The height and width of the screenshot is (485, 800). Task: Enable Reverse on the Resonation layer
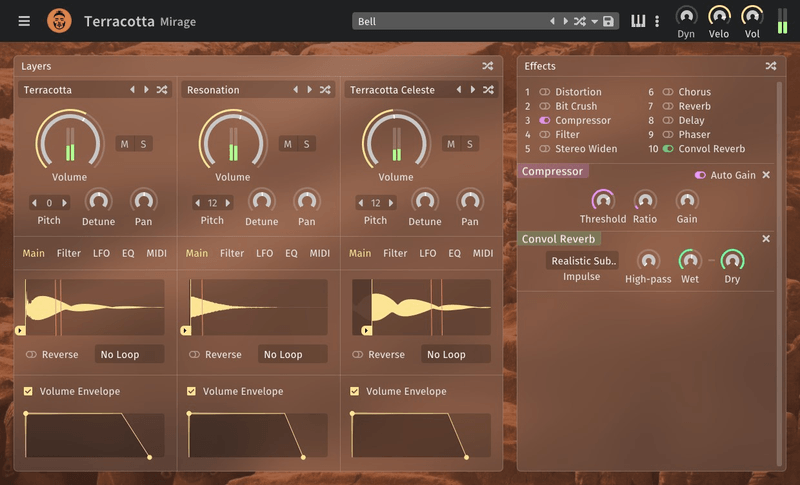(x=195, y=354)
